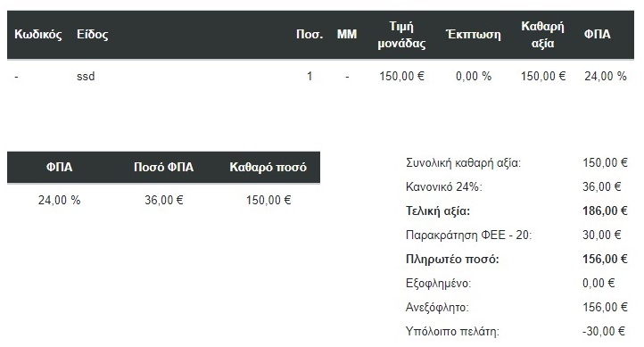Click the 0,00 % discount value
644x347 pixels.
(x=474, y=76)
